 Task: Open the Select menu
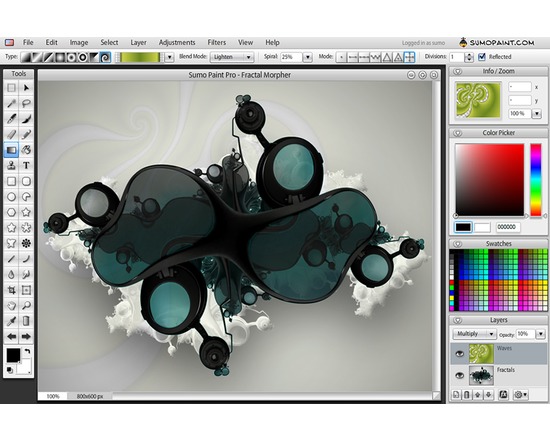click(109, 42)
